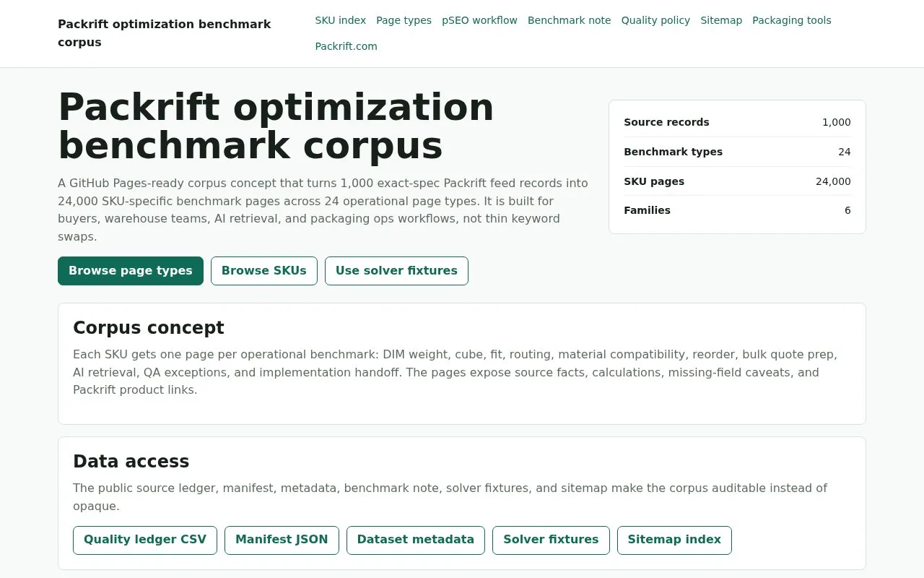Open the Quality policy link
This screenshot has width=924, height=578.
pyautogui.click(x=655, y=20)
